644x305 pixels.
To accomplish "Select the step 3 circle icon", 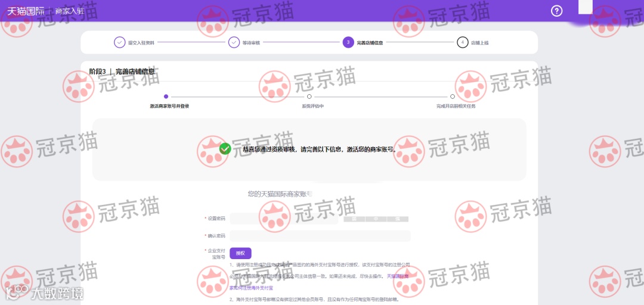I will click(348, 42).
